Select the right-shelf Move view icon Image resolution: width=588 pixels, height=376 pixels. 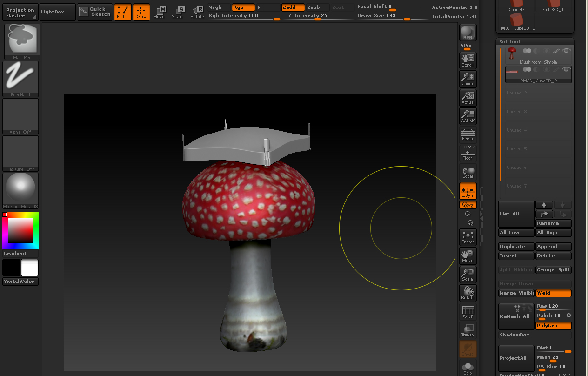coord(468,256)
